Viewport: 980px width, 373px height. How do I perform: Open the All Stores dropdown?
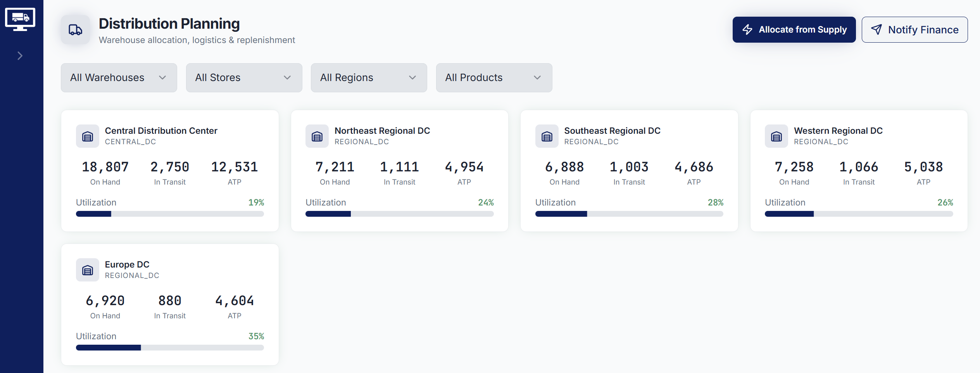(244, 78)
